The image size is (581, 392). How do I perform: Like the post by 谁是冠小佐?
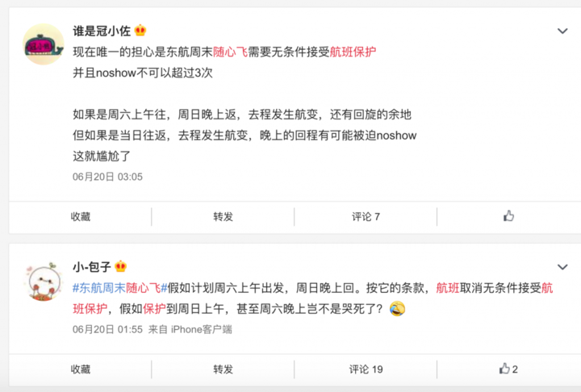508,216
